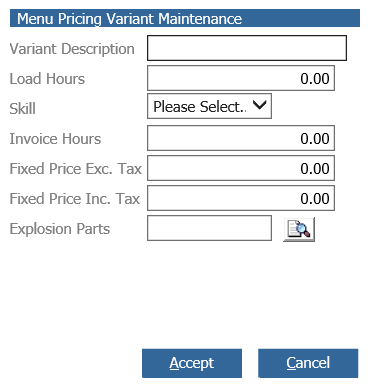Viewport: 372px width, 384px height.
Task: Click the Fixed Price Inc. Tax label
Action: click(75, 199)
